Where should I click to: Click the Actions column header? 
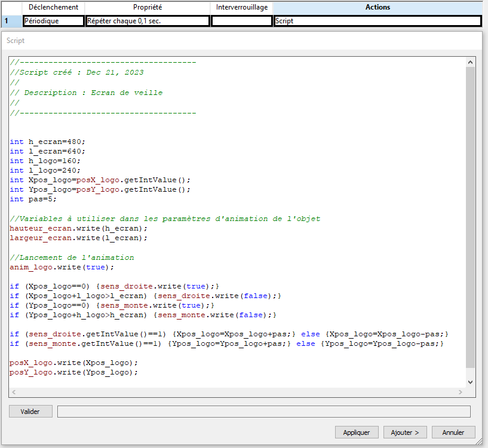click(377, 7)
